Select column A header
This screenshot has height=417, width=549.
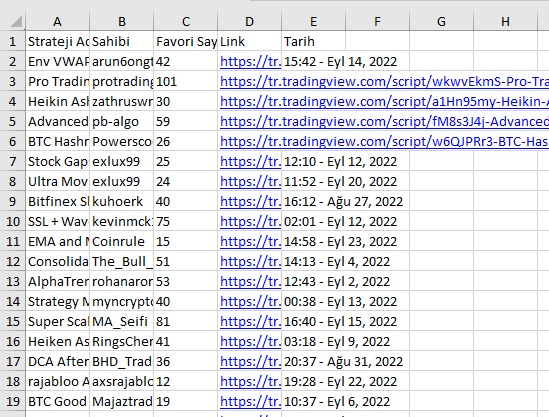[x=57, y=22]
